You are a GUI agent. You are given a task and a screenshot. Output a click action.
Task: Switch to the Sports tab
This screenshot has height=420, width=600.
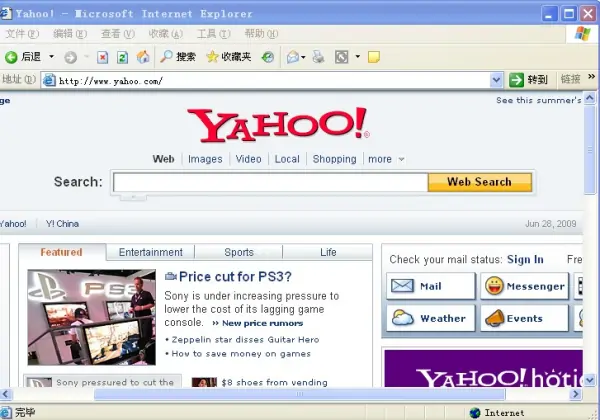239,252
